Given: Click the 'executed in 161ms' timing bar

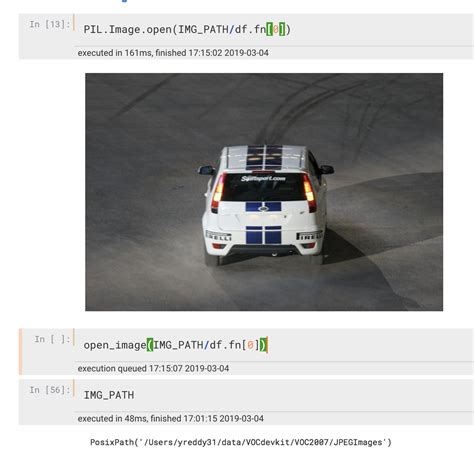Looking at the screenshot, I should click(x=274, y=53).
